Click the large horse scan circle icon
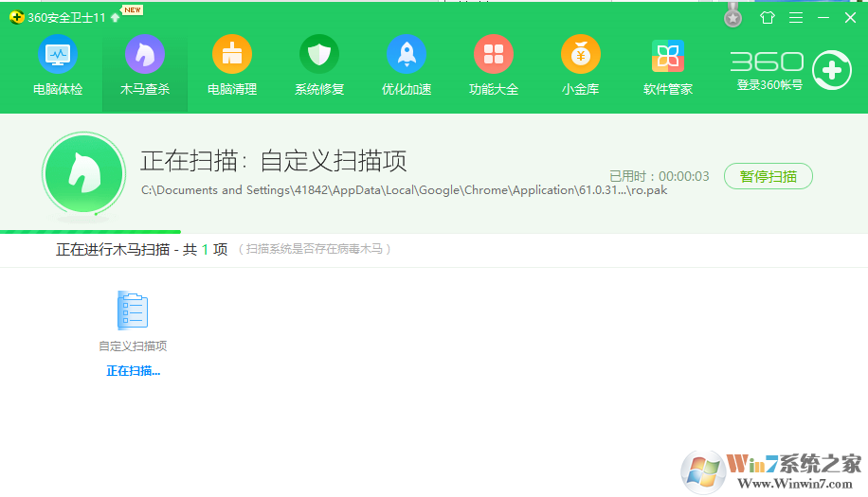Viewport: 868px width, 497px height. point(83,173)
